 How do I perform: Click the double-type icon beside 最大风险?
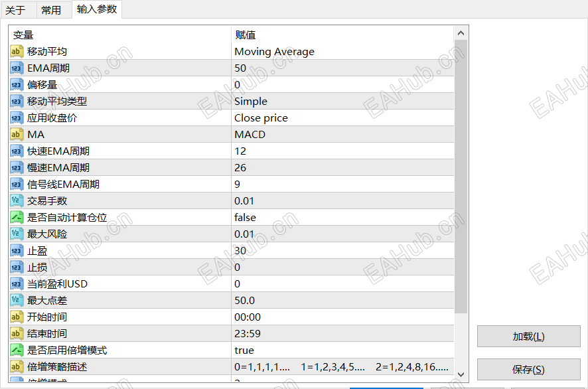[x=17, y=234]
